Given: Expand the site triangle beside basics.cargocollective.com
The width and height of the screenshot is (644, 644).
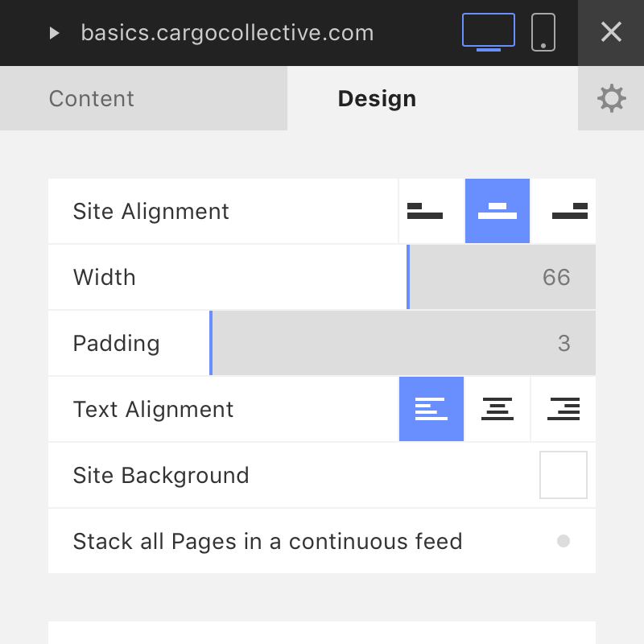Looking at the screenshot, I should pyautogui.click(x=54, y=33).
